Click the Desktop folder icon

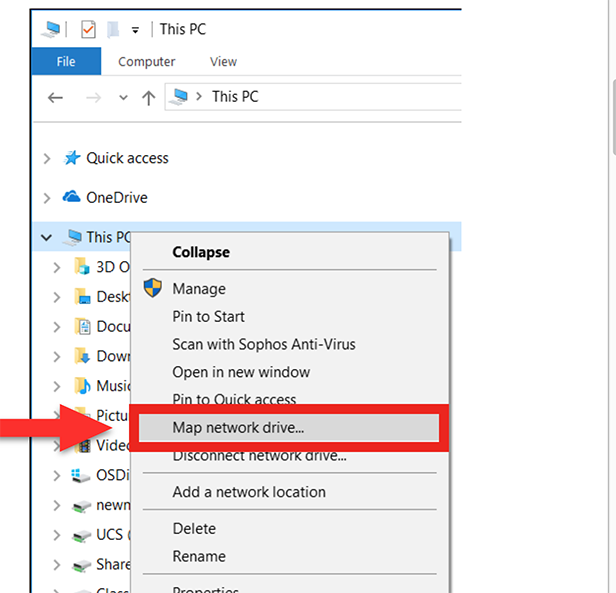coord(82,296)
